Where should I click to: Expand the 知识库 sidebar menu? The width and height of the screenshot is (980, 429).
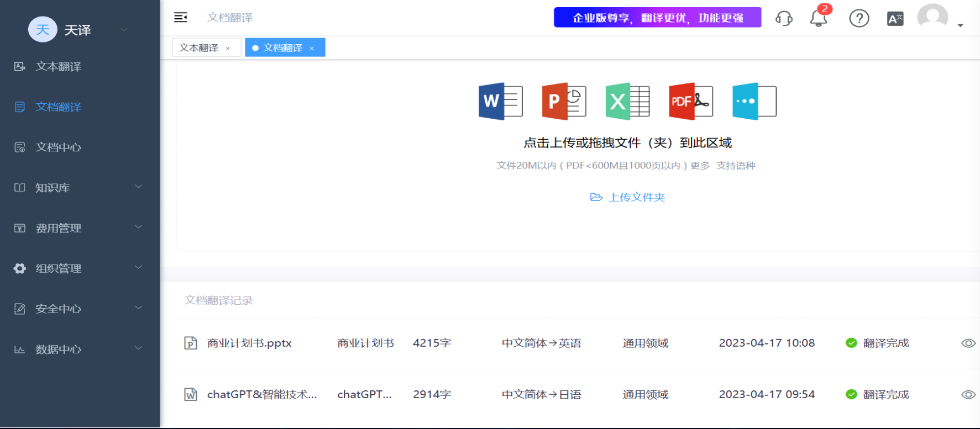77,188
